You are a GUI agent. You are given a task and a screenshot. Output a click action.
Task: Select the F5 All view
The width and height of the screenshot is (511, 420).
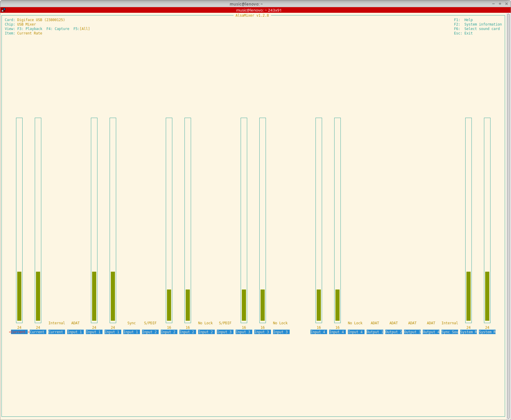[x=82, y=29]
